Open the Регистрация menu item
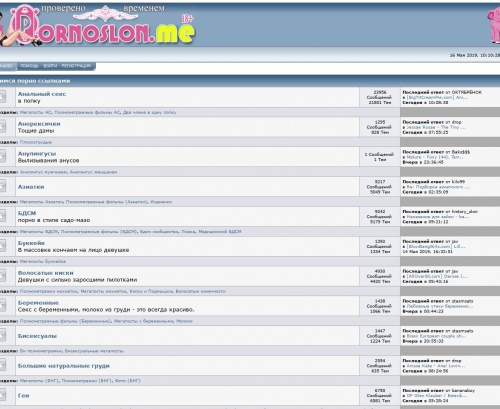This screenshot has height=409, width=500. (x=76, y=66)
